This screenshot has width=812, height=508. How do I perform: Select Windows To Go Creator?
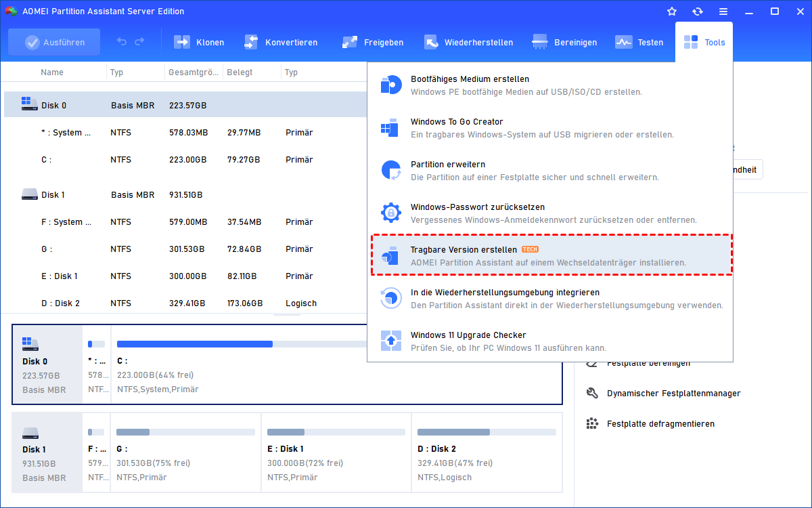tap(550, 127)
